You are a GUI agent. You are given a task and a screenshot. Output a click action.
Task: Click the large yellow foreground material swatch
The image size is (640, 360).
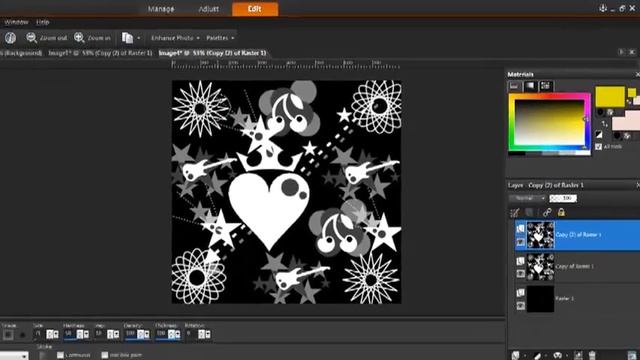(x=610, y=97)
